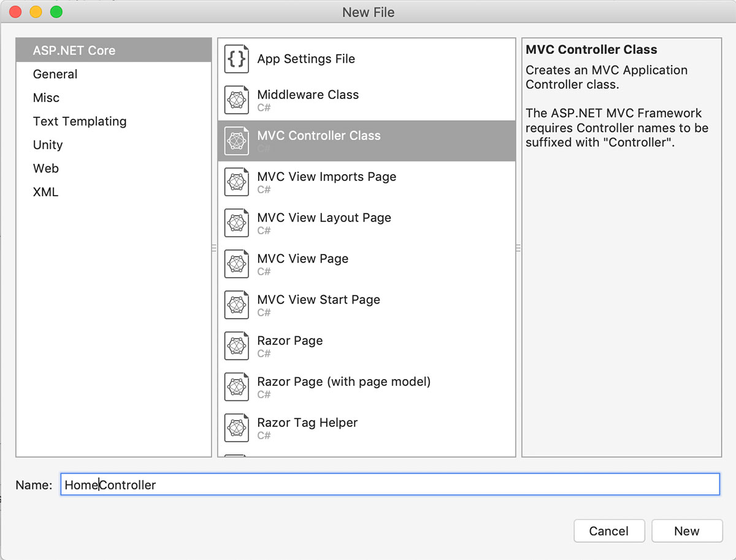736x560 pixels.
Task: Click the New button to create file
Action: 687,531
